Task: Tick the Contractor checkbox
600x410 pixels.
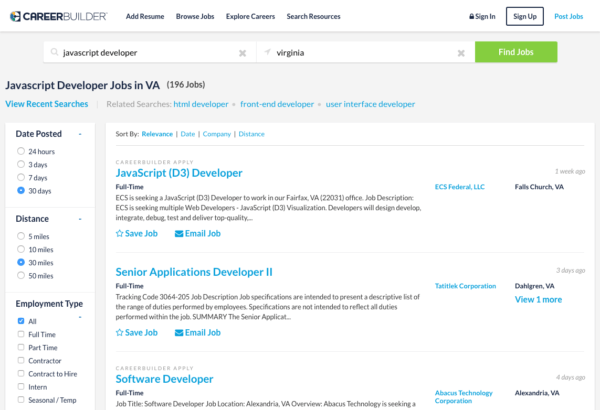Action: coord(21,360)
